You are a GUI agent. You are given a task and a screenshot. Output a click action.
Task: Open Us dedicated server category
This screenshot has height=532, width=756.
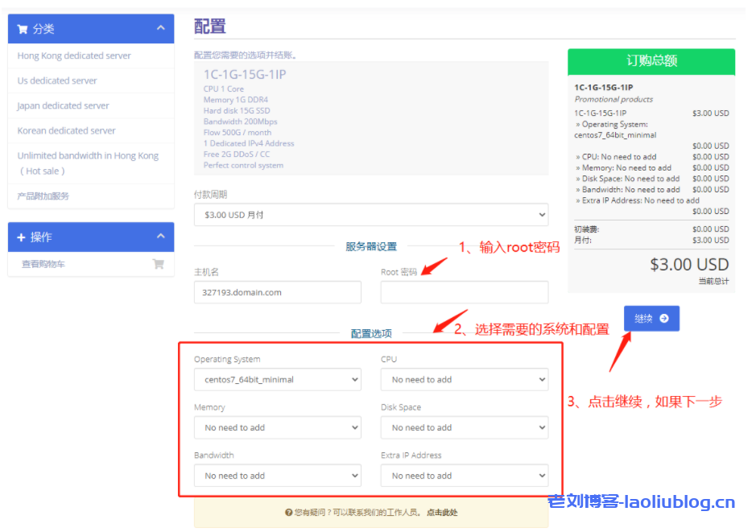[57, 80]
